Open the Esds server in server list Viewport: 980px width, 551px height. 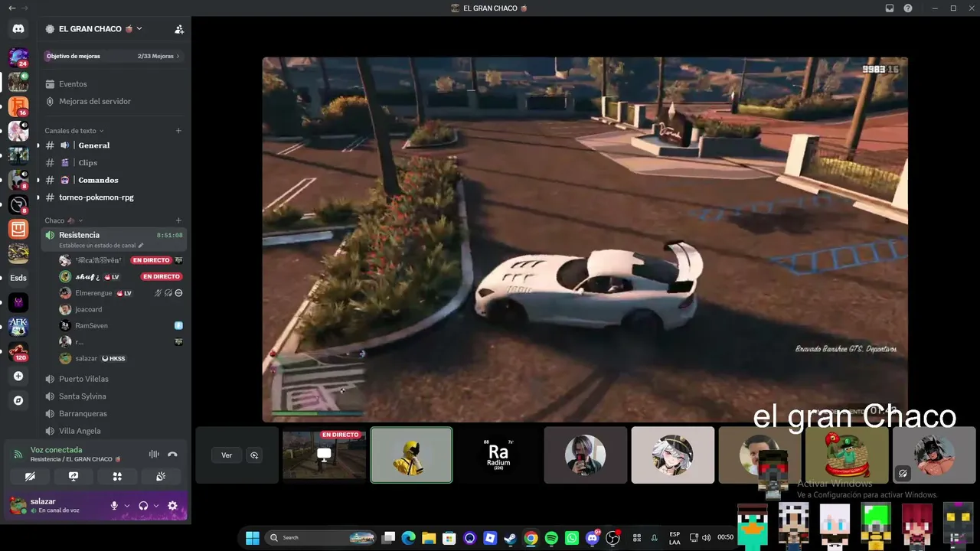click(18, 278)
